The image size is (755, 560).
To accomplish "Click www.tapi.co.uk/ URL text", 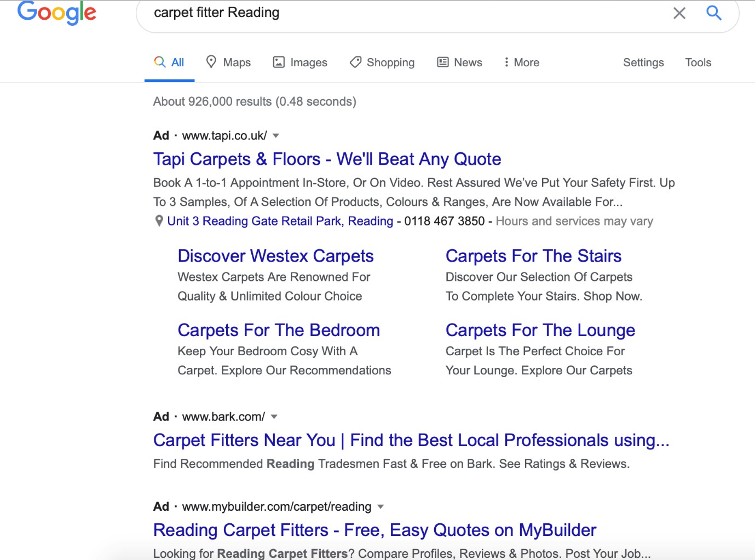I will (224, 136).
